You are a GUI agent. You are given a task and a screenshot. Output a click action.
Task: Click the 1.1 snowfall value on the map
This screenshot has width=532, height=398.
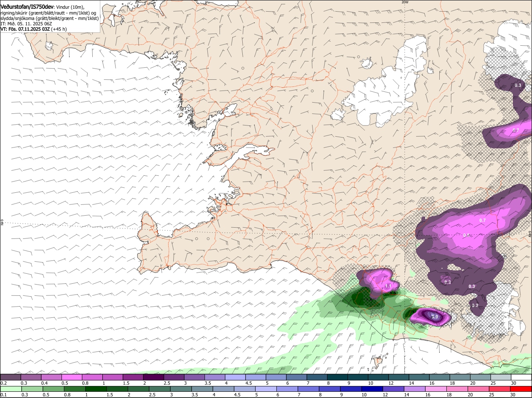pyautogui.click(x=389, y=286)
